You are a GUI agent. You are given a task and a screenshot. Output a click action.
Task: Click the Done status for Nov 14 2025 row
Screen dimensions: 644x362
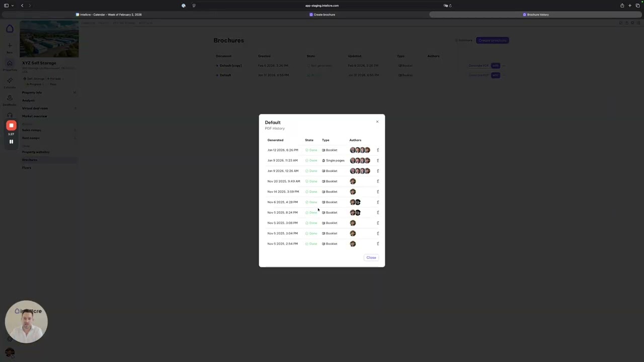[311, 192]
